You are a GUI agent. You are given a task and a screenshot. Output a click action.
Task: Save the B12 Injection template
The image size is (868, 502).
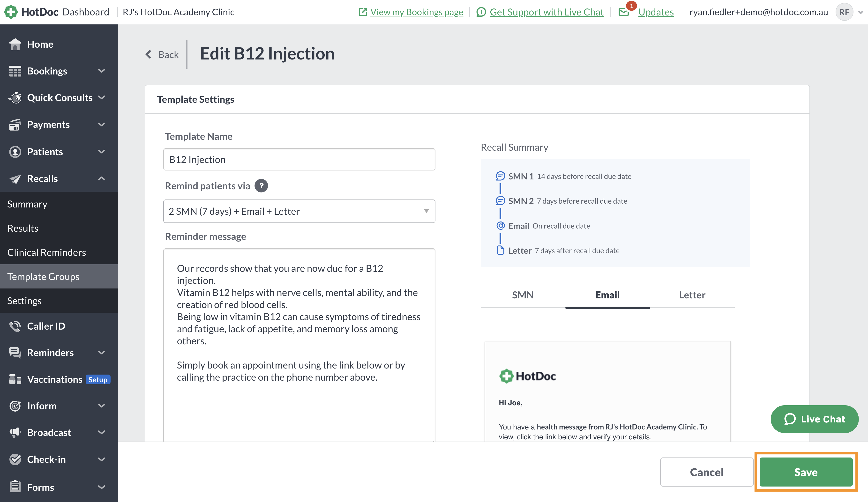806,472
